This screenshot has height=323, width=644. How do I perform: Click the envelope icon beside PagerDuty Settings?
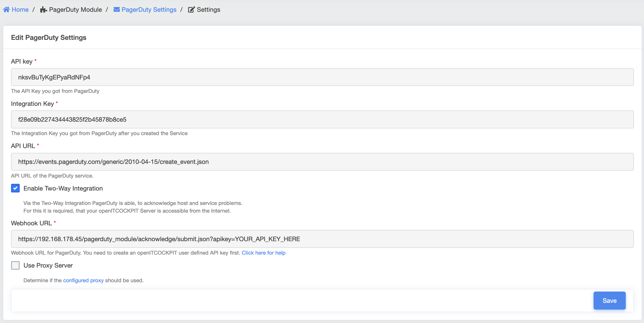coord(116,10)
